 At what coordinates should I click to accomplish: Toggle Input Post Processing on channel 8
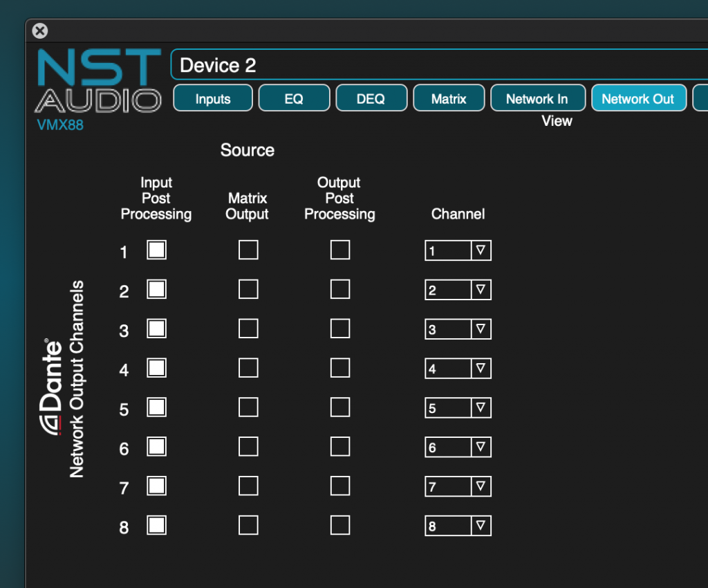click(156, 525)
